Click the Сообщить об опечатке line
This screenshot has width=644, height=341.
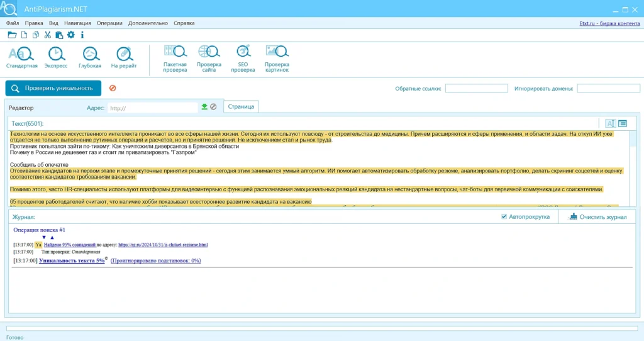click(40, 164)
